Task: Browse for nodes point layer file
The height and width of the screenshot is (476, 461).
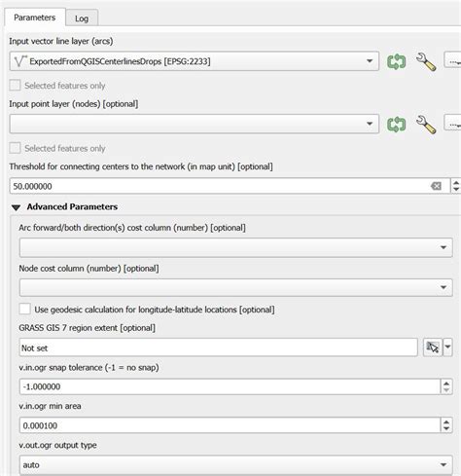Action: pos(452,123)
